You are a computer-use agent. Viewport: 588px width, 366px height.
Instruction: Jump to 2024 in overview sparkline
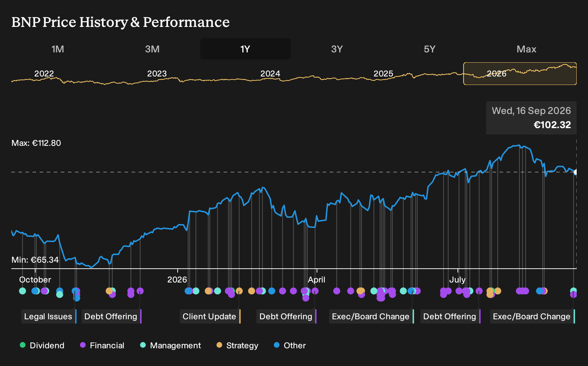coord(270,74)
